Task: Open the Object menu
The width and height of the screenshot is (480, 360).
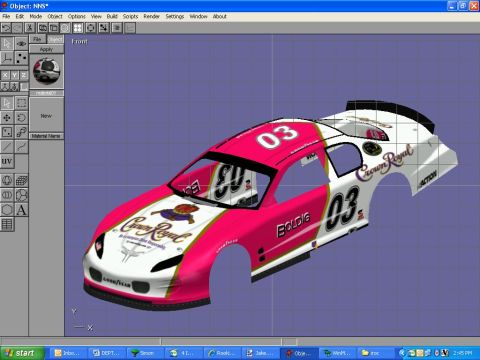Action: [x=55, y=16]
